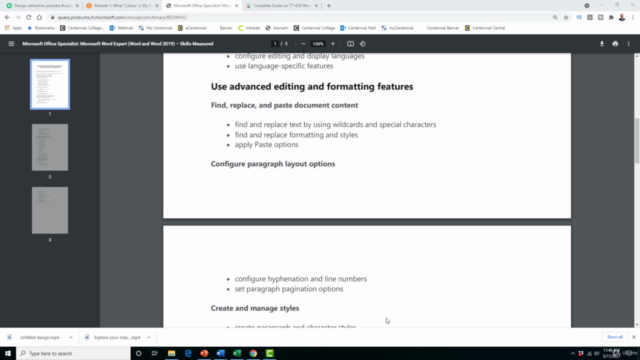Open the Webmail bookmark
The height and width of the screenshot is (360, 640).
[x=121, y=28]
